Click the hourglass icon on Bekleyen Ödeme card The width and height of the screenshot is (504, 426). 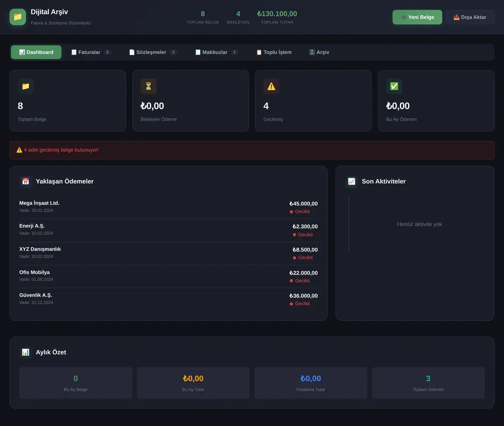pos(148,86)
